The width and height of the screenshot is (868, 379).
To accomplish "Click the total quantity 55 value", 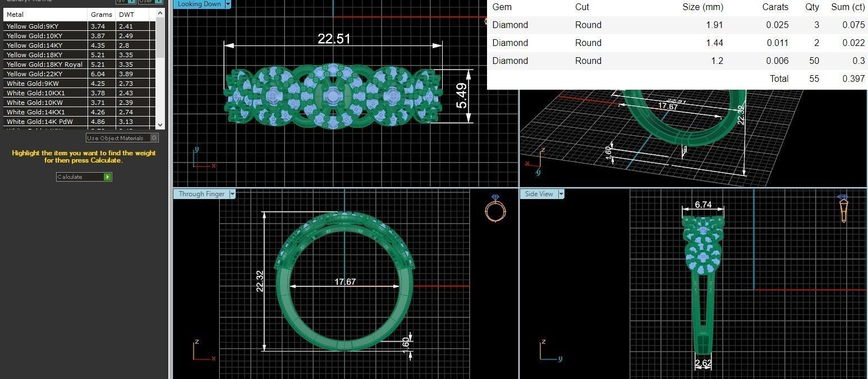I will click(814, 78).
